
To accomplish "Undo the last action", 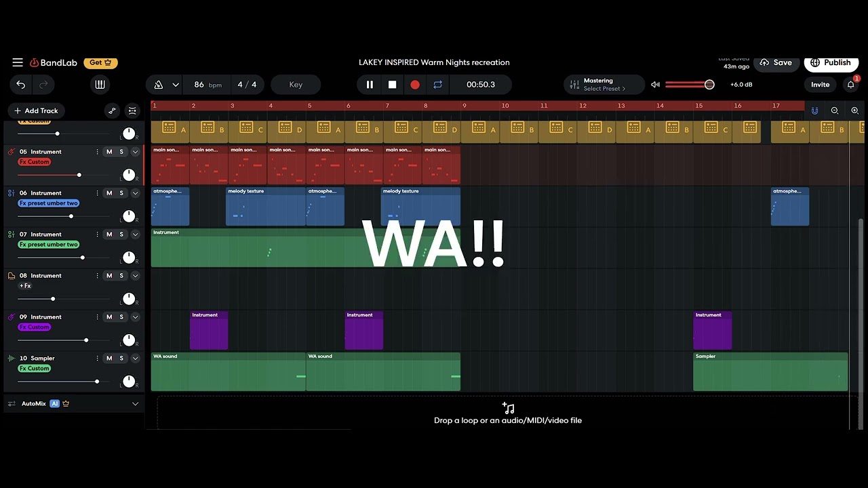I will tap(21, 85).
